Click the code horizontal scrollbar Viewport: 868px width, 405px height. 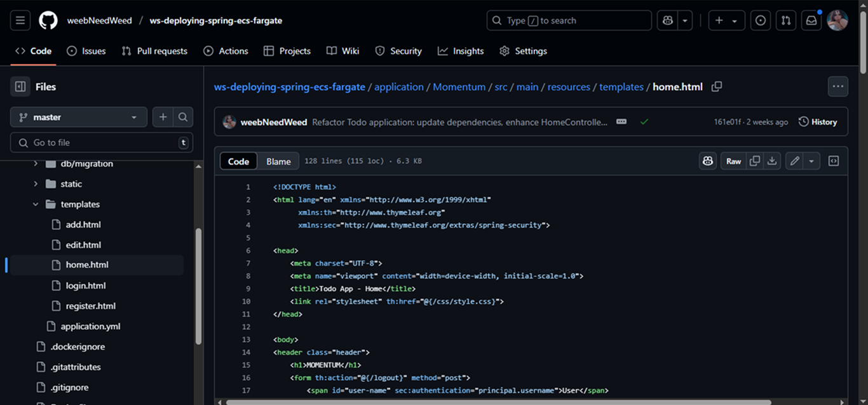pos(498,402)
